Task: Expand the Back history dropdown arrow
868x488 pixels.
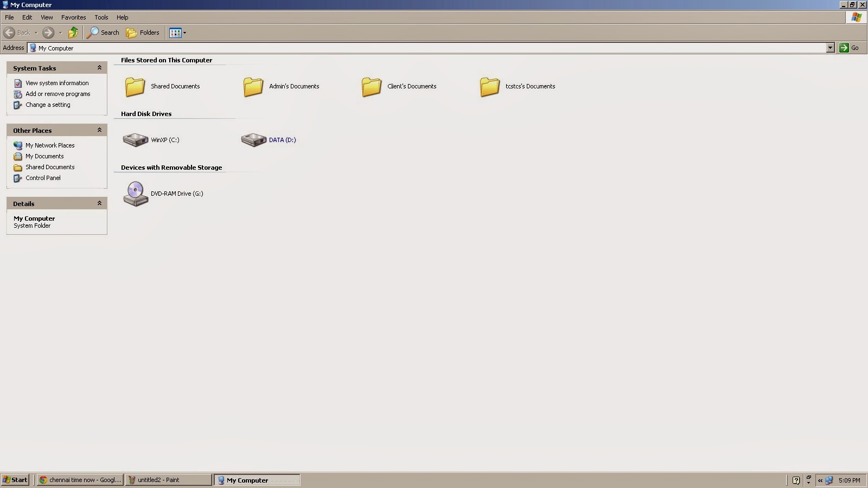Action: coord(36,33)
